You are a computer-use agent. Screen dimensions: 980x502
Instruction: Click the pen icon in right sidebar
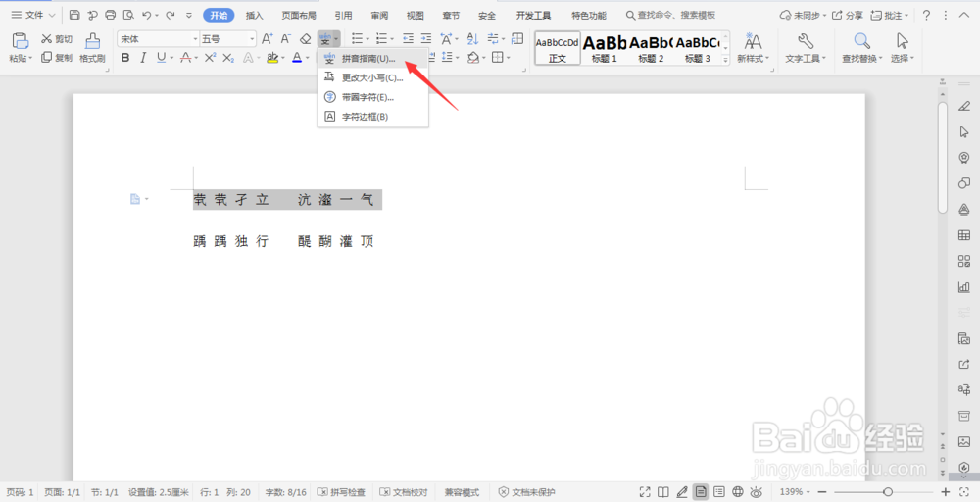pos(963,106)
